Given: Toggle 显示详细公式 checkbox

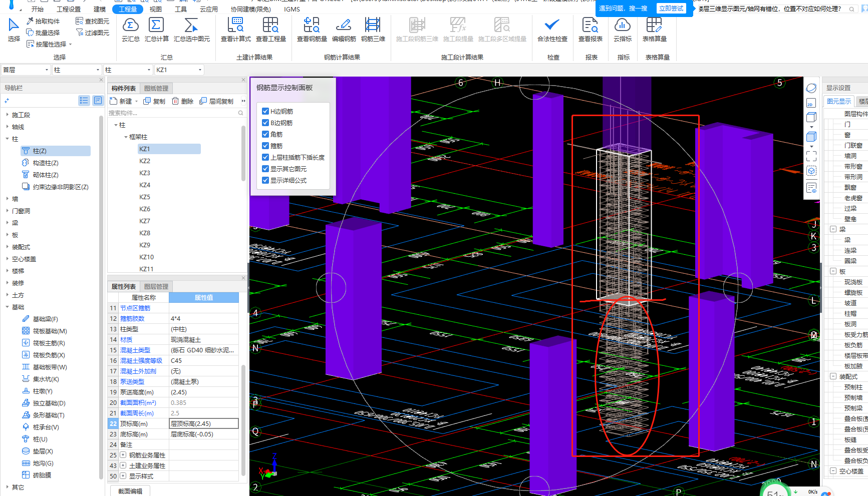Looking at the screenshot, I should click(x=265, y=180).
